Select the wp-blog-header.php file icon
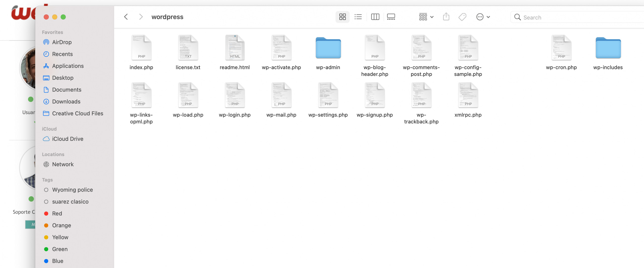 (375, 47)
